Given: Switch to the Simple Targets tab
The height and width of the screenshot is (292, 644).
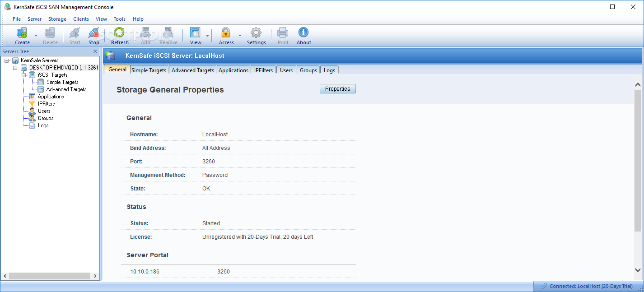Looking at the screenshot, I should (149, 70).
